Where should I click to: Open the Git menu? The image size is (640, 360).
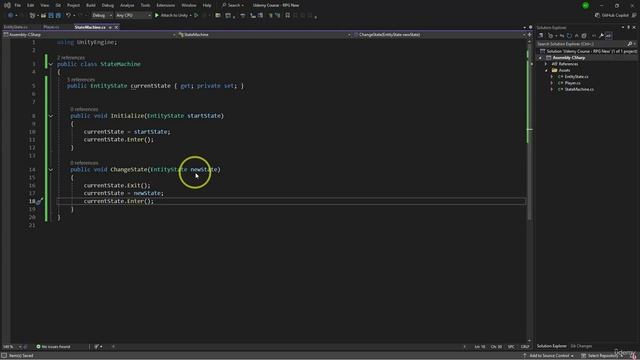point(58,5)
